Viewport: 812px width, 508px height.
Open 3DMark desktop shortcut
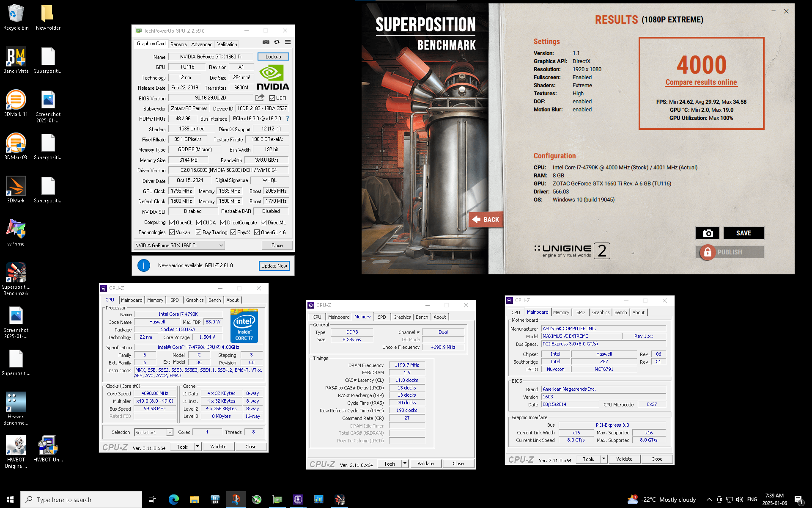(x=16, y=190)
